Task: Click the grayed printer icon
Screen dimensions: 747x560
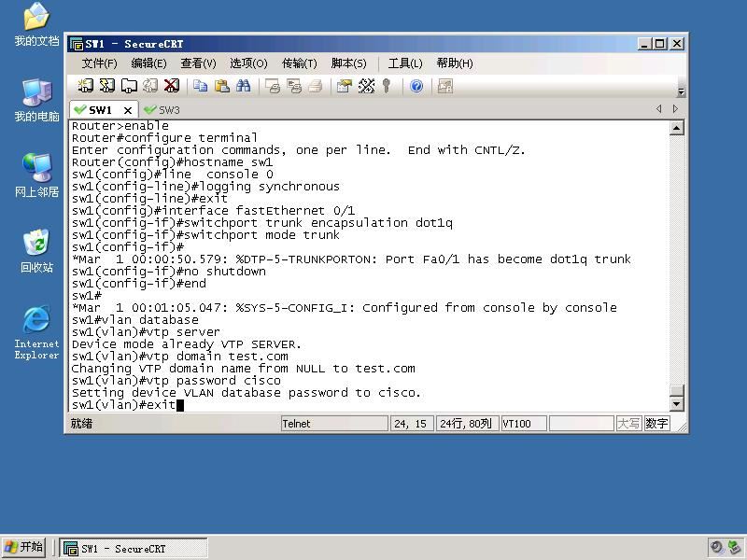Action: (x=316, y=86)
